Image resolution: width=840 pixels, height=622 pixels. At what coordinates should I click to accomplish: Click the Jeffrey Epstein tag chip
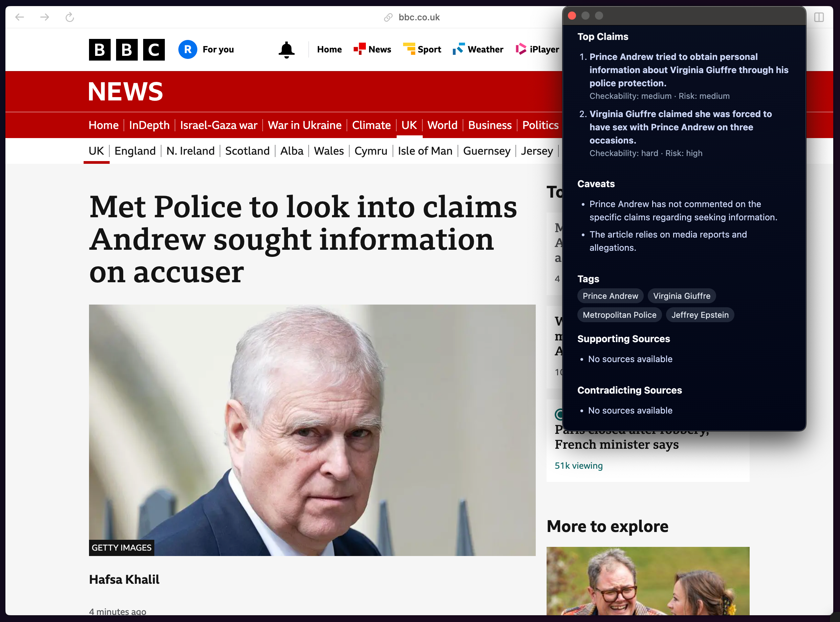pos(700,315)
